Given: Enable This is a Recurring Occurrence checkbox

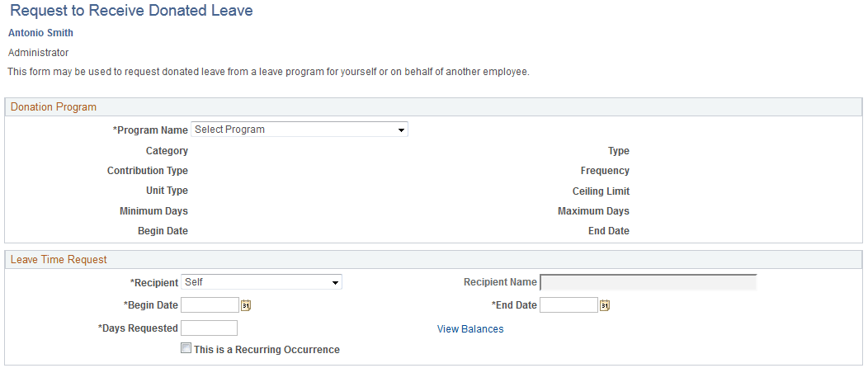Looking at the screenshot, I should click(x=186, y=349).
